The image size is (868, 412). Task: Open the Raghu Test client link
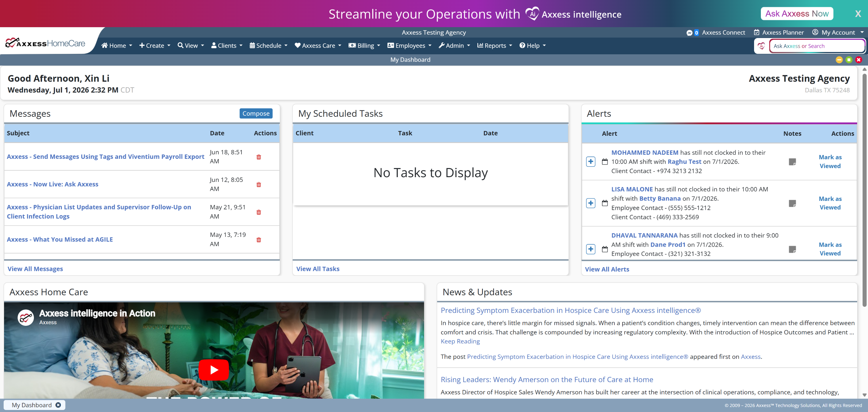pos(684,162)
